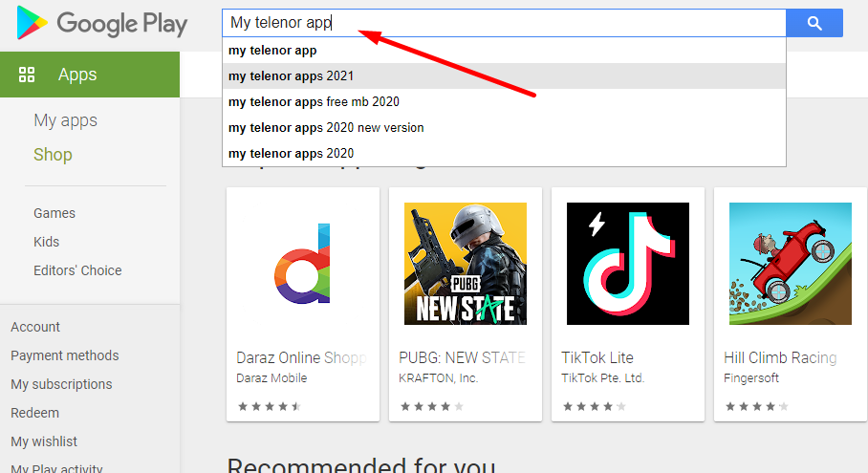The image size is (868, 473).
Task: Select suggestion "my telenor app"
Action: tap(504, 51)
